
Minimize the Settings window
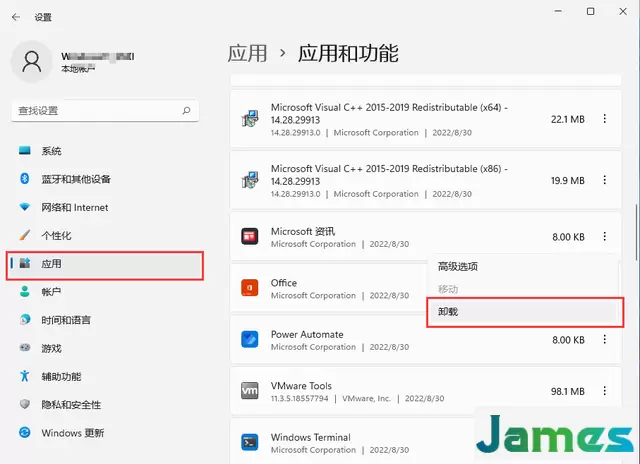(x=558, y=11)
